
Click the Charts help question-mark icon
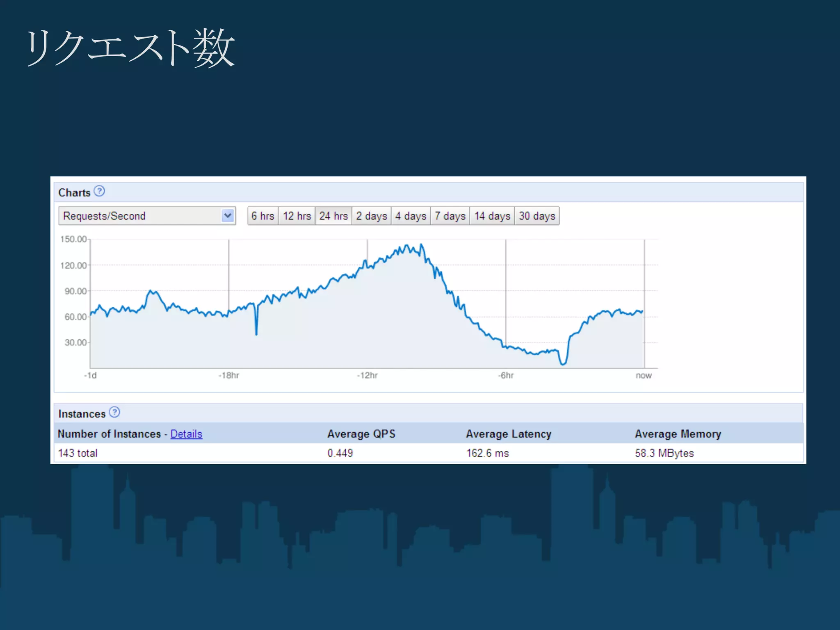(99, 191)
